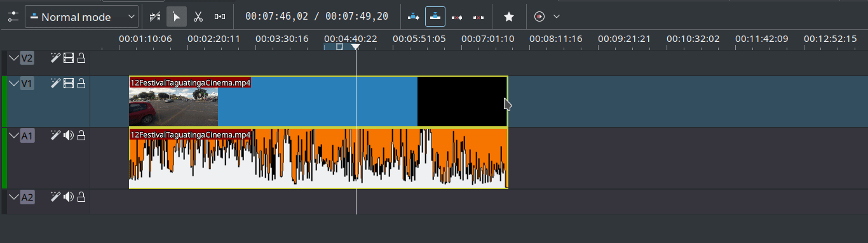The width and height of the screenshot is (868, 243).
Task: Click the overwrite clip zone icon
Action: coord(435,17)
